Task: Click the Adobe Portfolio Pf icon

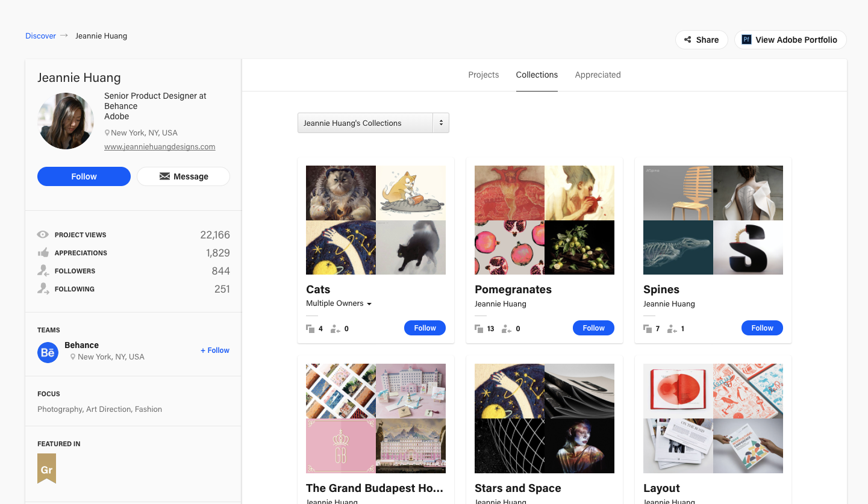Action: [x=746, y=40]
